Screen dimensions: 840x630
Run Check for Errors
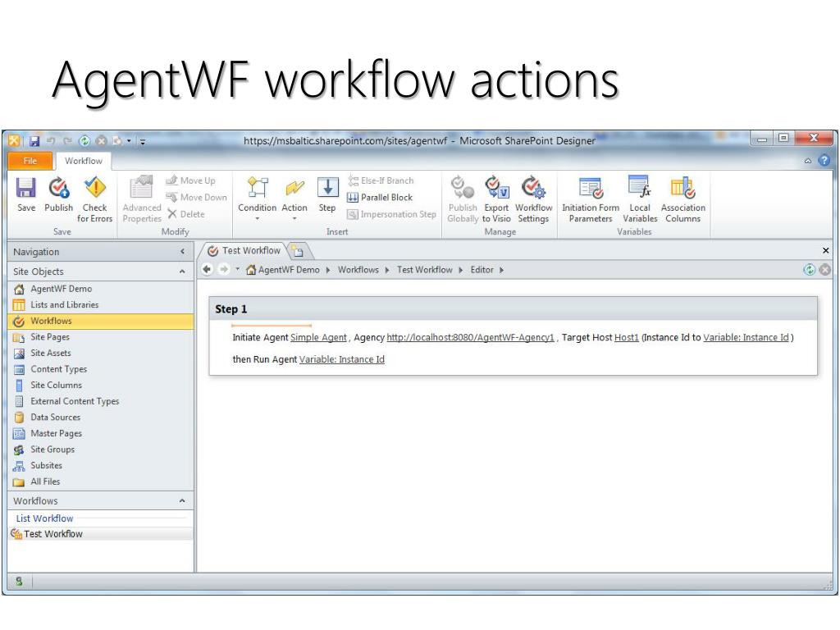click(94, 199)
